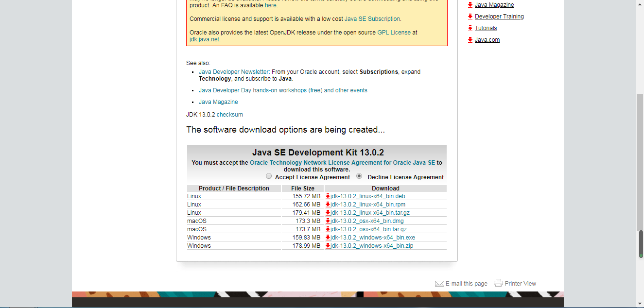
Task: Open jdk-13.0.2_windows-x64_bin.exe download link
Action: point(373,238)
